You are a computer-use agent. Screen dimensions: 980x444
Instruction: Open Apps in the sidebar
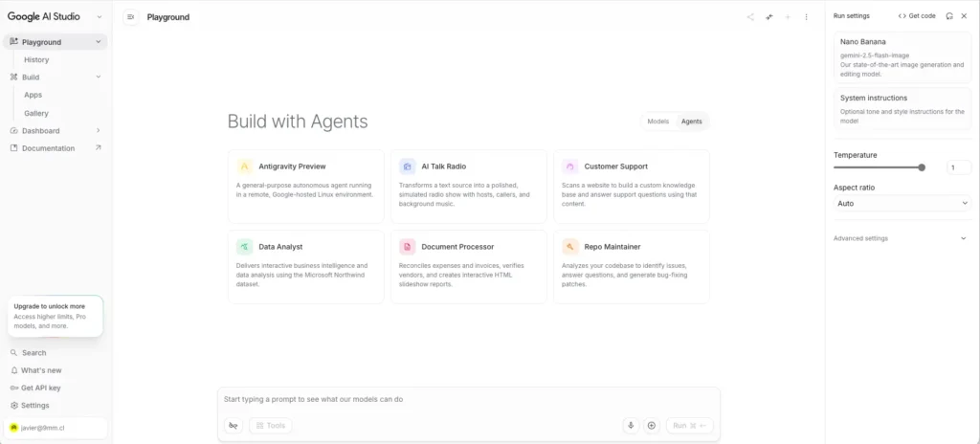tap(33, 95)
